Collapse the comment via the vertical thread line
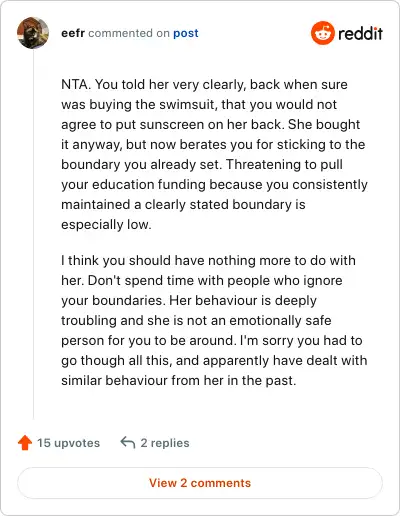Viewport: 400px width, 516px height. (33, 234)
